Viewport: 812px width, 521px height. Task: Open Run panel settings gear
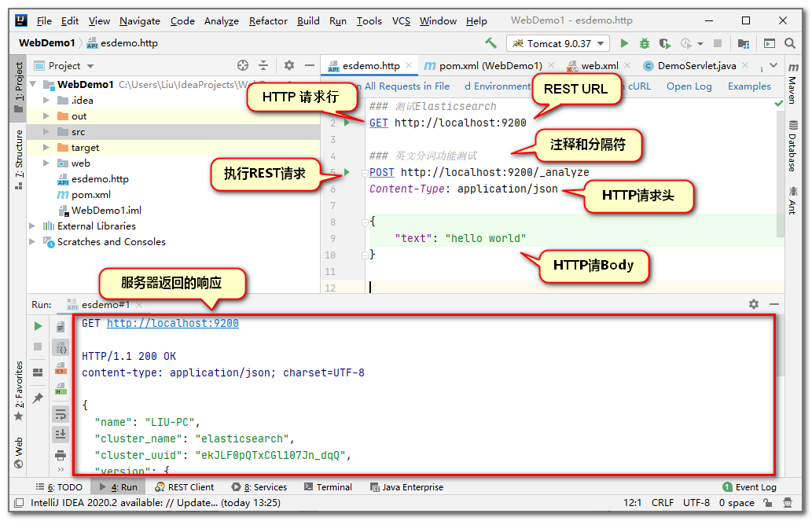(x=754, y=304)
